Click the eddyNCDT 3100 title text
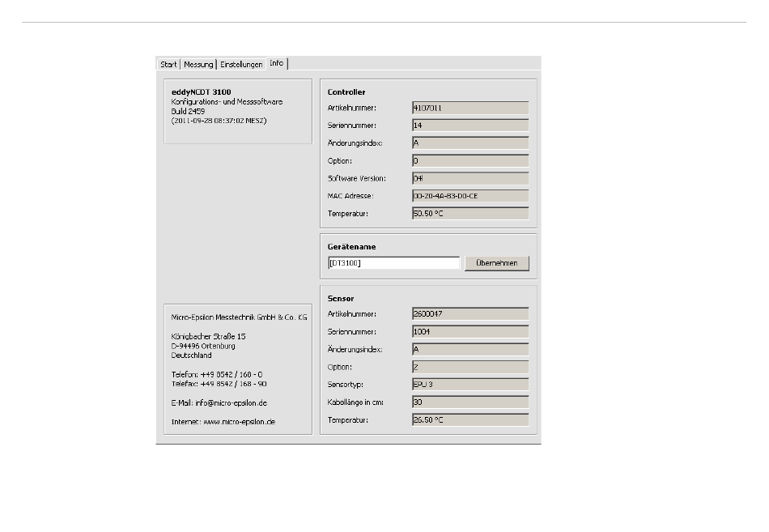769x532 pixels. pyautogui.click(x=201, y=92)
